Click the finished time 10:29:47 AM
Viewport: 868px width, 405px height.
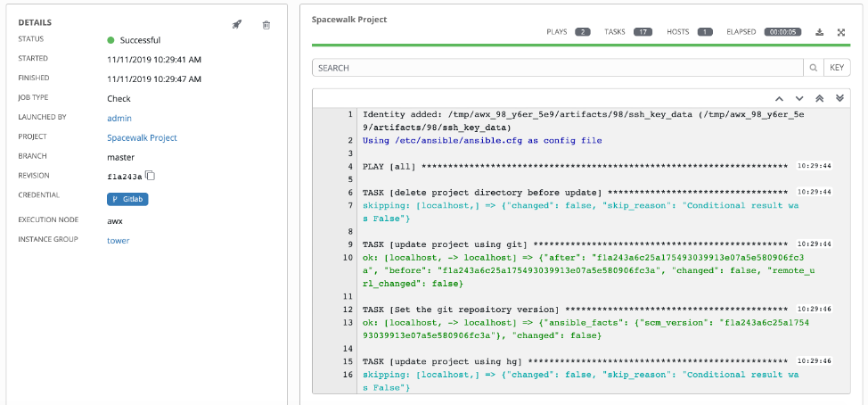pos(154,79)
